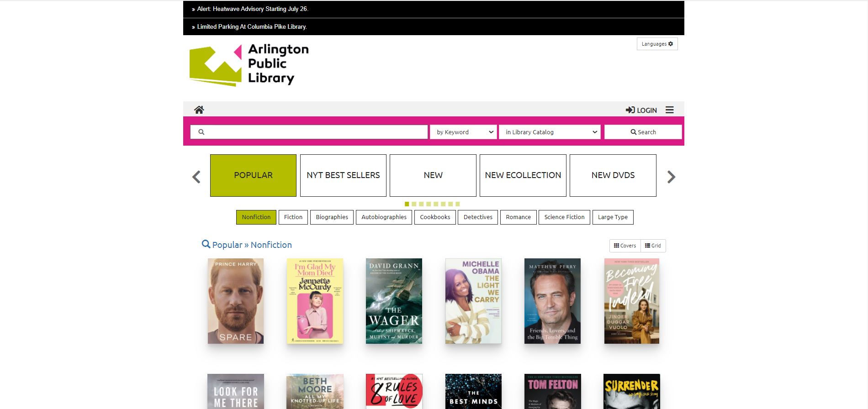Expand the 'by Keyword' dropdown
Viewport: 868px width, 409px height.
tap(463, 132)
